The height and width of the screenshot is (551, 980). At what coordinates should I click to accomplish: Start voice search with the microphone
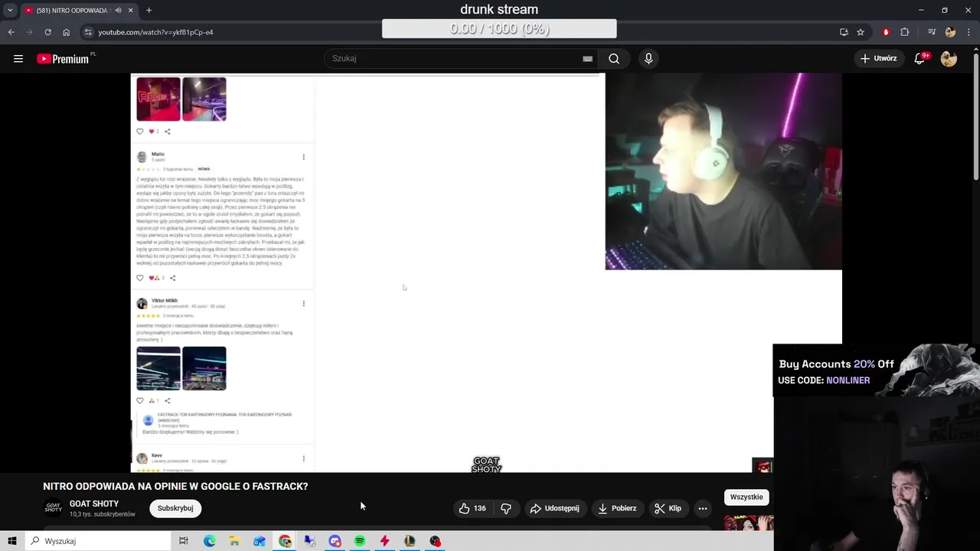coord(648,58)
